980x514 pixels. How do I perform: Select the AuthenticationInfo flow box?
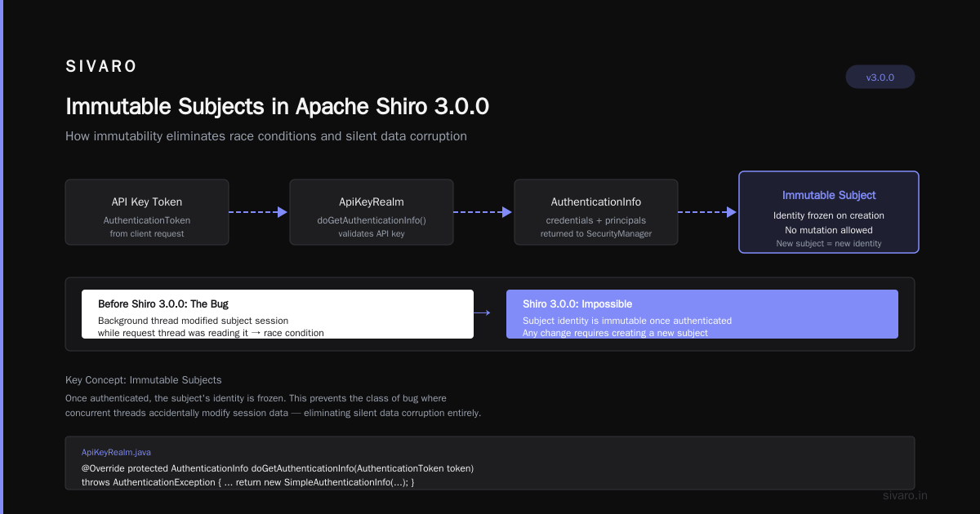tap(596, 212)
